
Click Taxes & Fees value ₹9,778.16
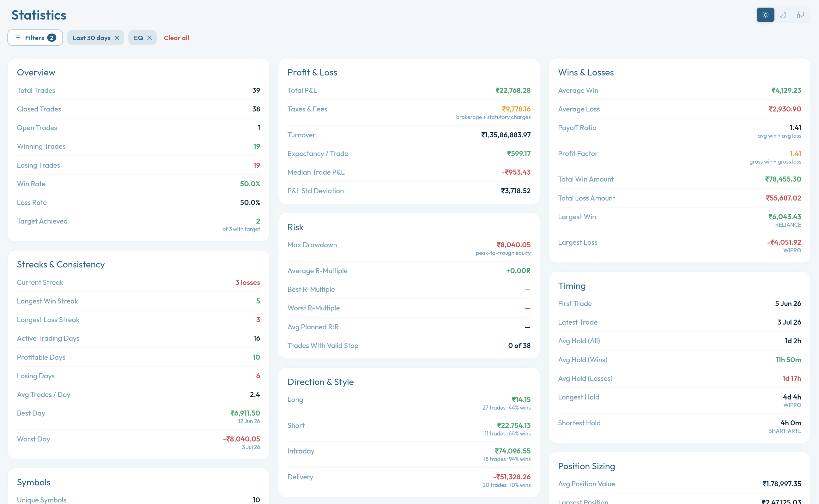(x=516, y=109)
